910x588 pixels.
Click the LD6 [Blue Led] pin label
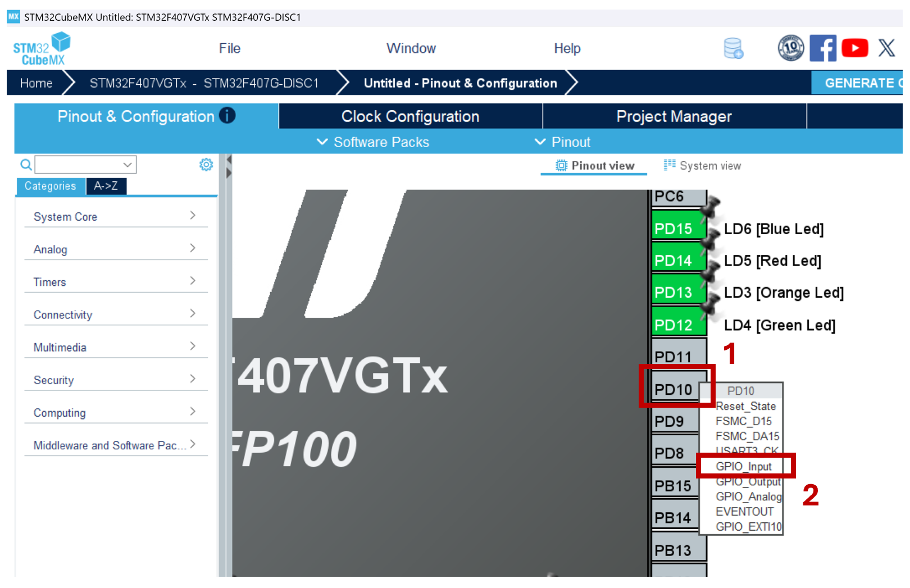click(x=774, y=229)
